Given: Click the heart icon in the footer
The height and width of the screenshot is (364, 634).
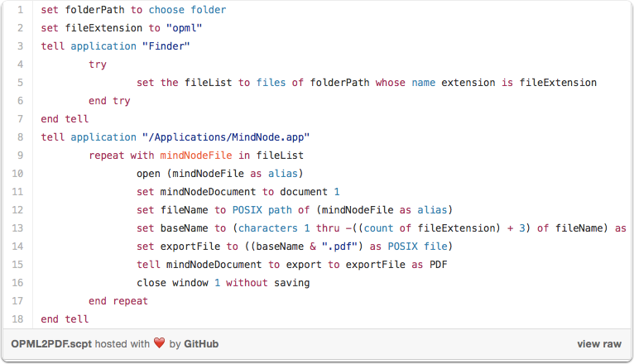Looking at the screenshot, I should (x=159, y=343).
